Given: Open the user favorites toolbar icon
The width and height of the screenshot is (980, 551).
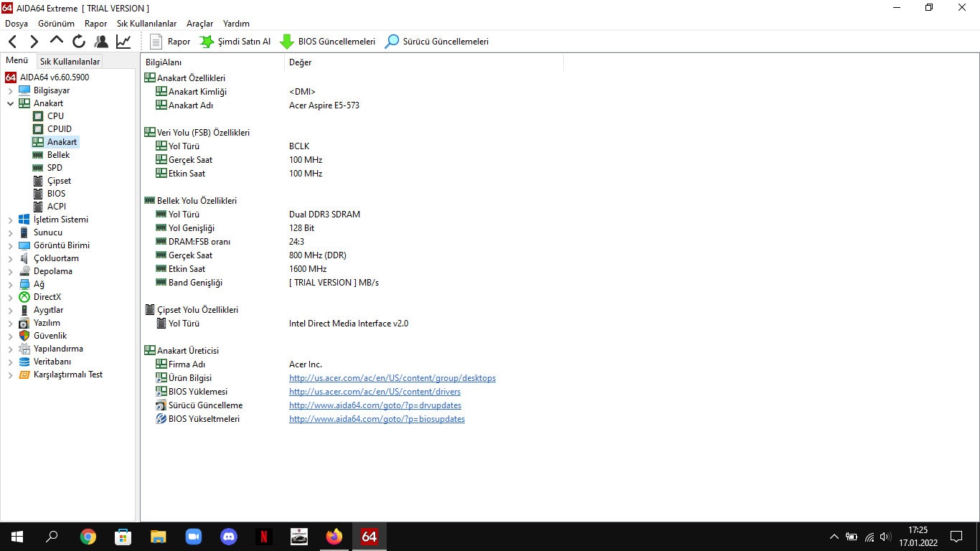Looking at the screenshot, I should (x=101, y=42).
